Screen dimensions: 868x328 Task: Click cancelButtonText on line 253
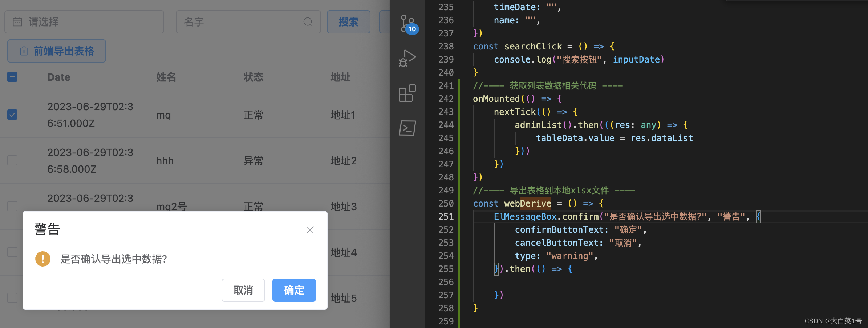point(556,243)
